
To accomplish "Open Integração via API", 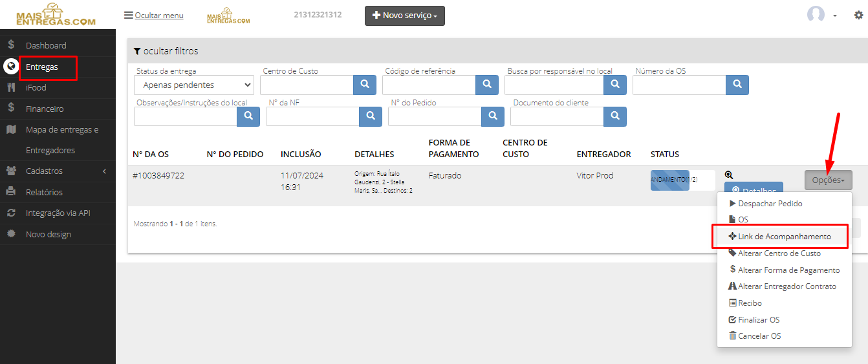I will (x=58, y=213).
